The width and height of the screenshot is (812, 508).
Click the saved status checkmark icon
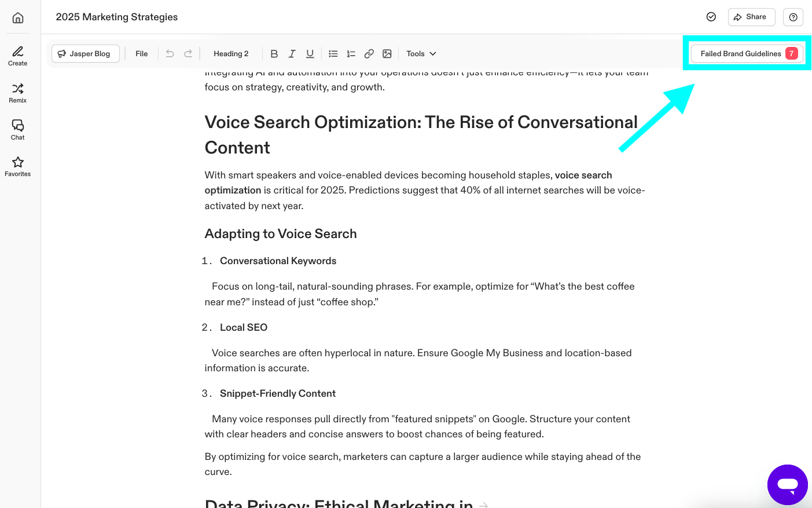pyautogui.click(x=711, y=17)
